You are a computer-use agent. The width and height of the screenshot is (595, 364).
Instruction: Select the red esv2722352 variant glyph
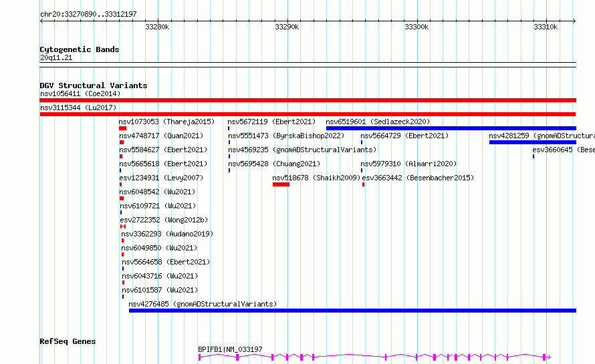click(x=123, y=226)
